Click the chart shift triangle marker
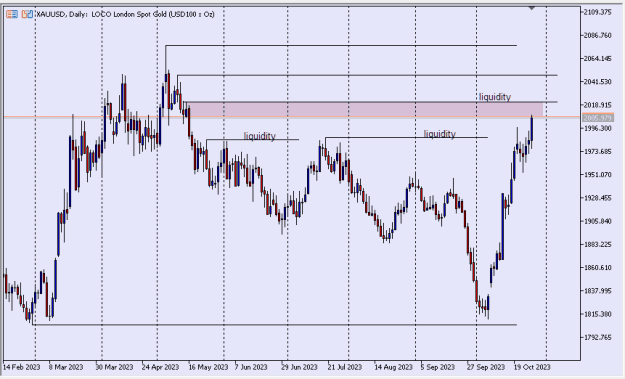This screenshot has height=379, width=625. pos(532,8)
